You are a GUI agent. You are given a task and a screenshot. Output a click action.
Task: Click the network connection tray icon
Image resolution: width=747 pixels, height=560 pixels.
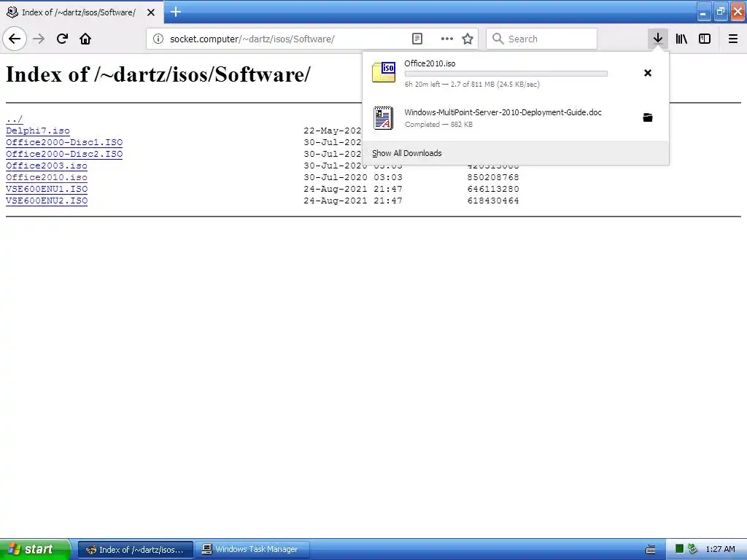[x=693, y=549]
